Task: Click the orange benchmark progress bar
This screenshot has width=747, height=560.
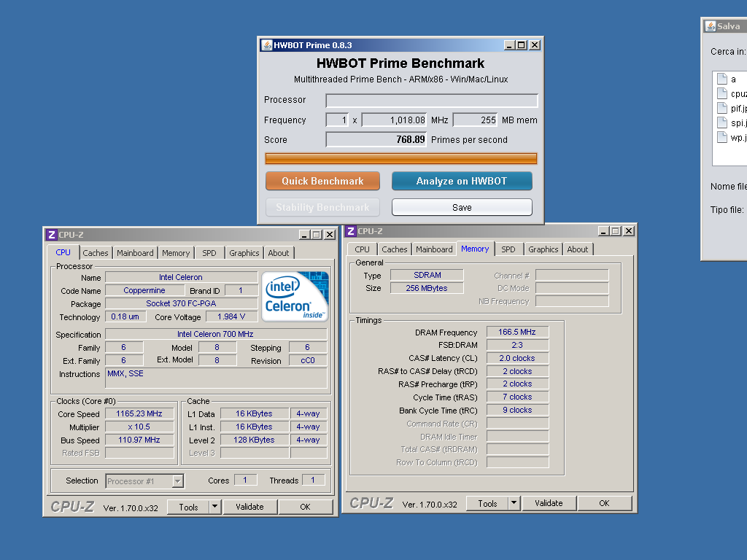Action: (x=401, y=158)
